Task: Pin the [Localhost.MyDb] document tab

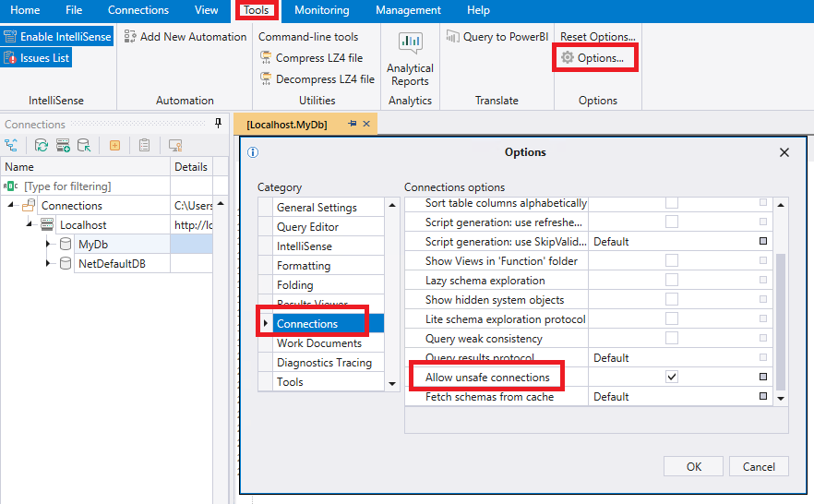Action: coord(352,124)
